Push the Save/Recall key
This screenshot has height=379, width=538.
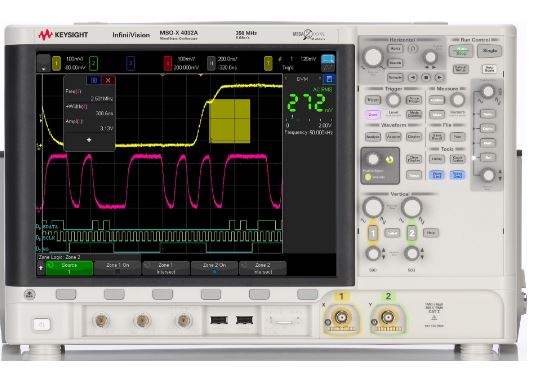tap(437, 137)
